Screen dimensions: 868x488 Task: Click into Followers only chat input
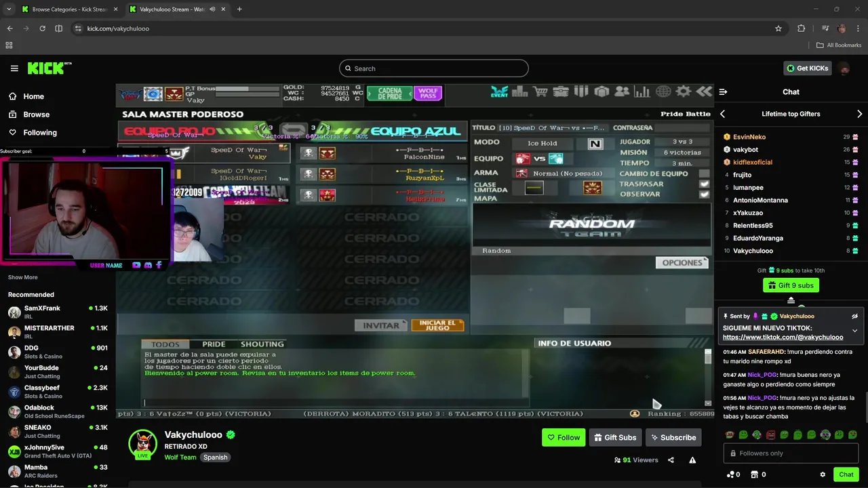pos(791,453)
